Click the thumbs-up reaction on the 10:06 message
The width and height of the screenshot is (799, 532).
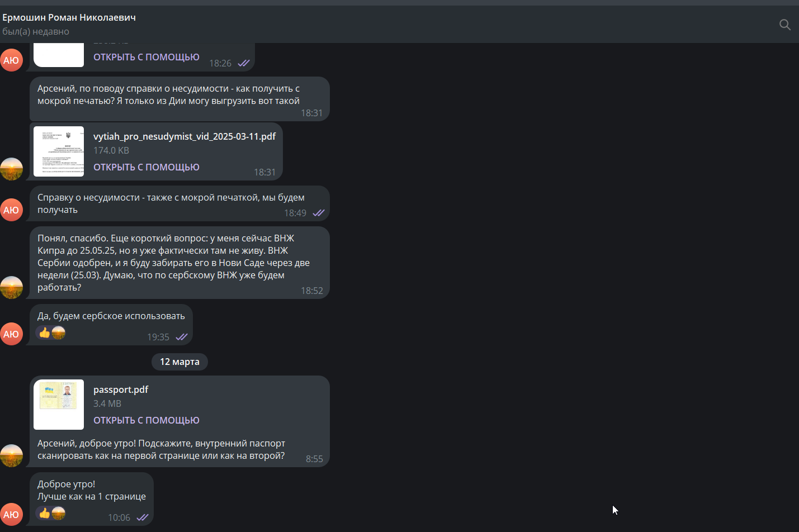tap(45, 513)
